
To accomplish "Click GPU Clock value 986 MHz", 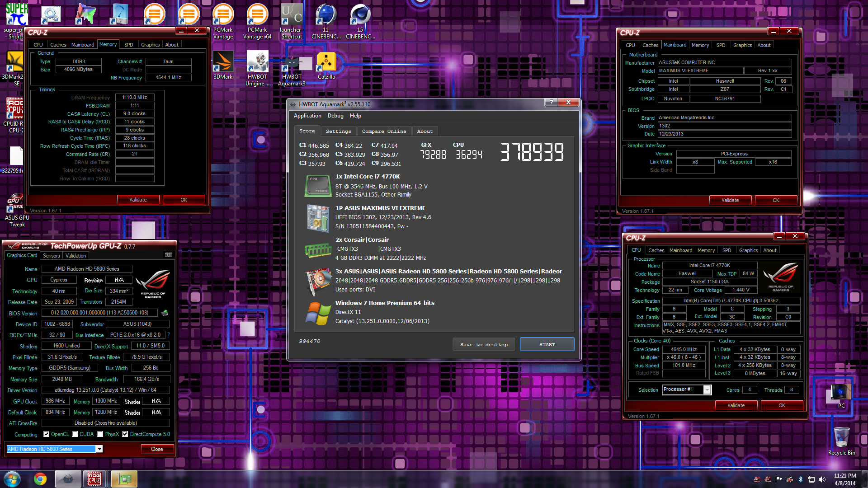I will click(55, 401).
